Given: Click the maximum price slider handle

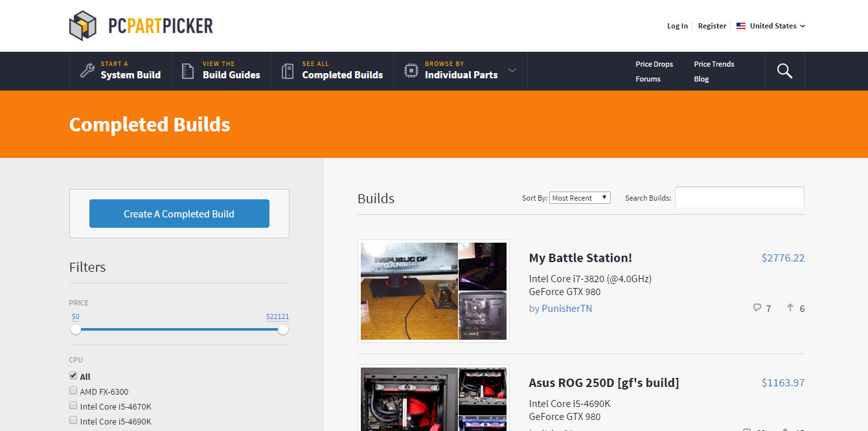Looking at the screenshot, I should pyautogui.click(x=283, y=329).
